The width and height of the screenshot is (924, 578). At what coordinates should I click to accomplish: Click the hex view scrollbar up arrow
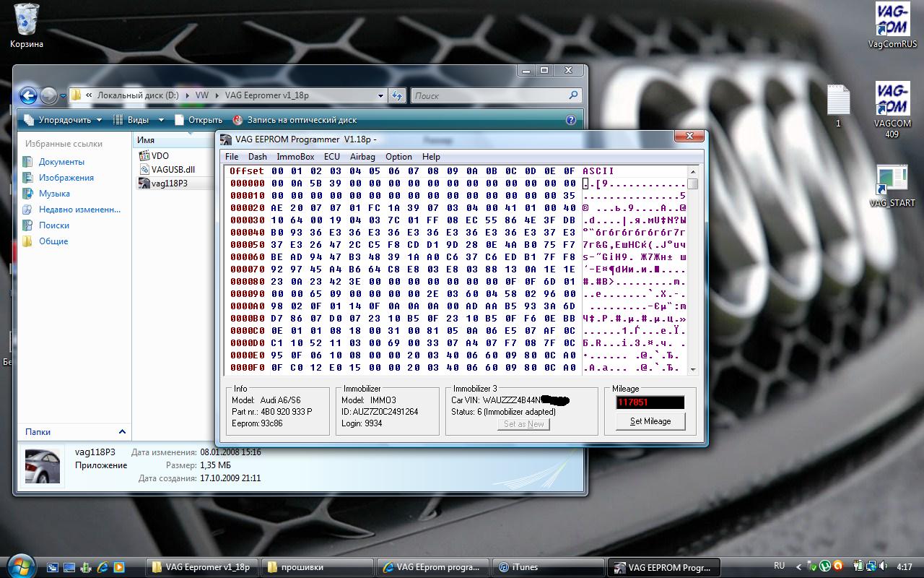point(693,172)
